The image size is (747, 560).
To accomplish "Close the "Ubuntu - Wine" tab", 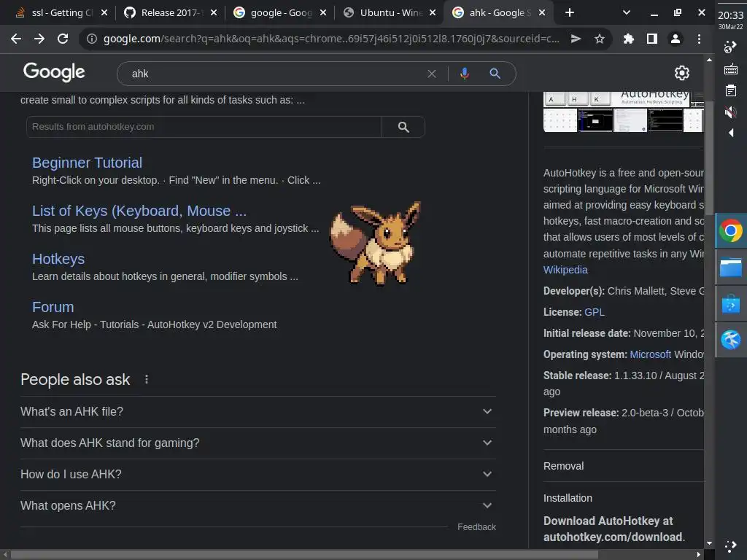I will 432,13.
